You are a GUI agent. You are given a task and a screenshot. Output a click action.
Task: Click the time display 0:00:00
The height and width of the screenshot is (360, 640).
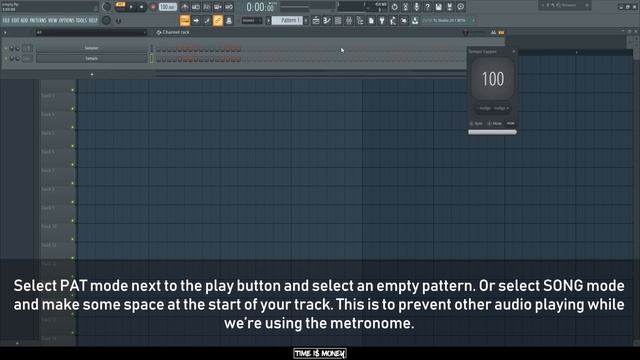pyautogui.click(x=260, y=7)
